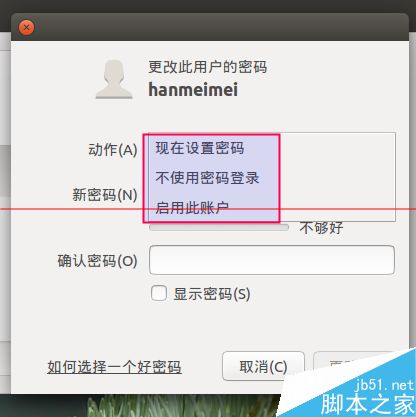Screen dimensions: 416x417
Task: Click the jb51.net watermark logo
Action: point(367,398)
